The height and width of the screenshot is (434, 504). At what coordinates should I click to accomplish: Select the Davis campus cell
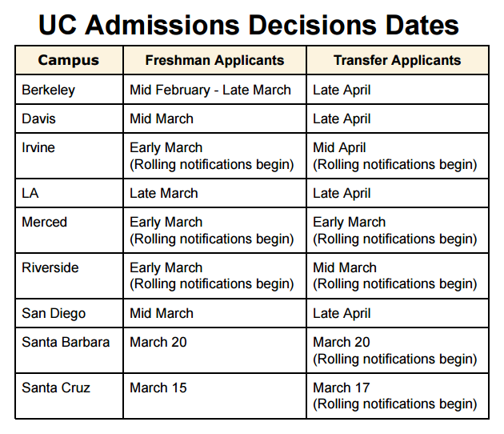(39, 119)
